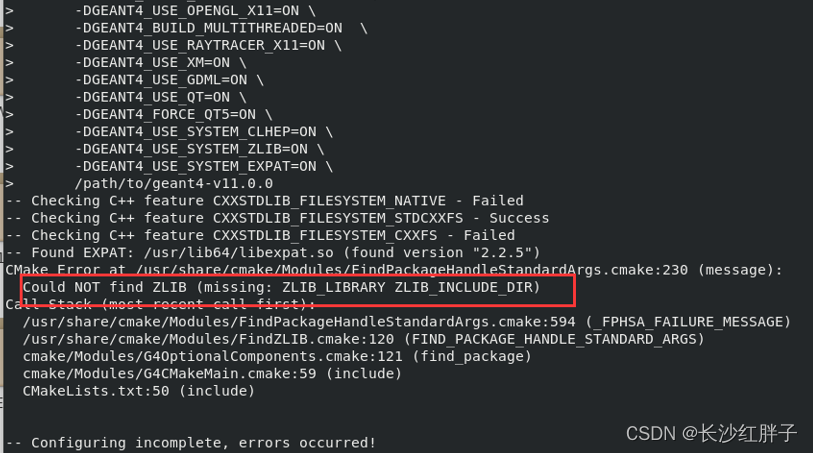Click the DGEANT4_BUILD_MULTITHREADED=ON flag text
Viewport: 813px width, 453px height.
(211, 28)
